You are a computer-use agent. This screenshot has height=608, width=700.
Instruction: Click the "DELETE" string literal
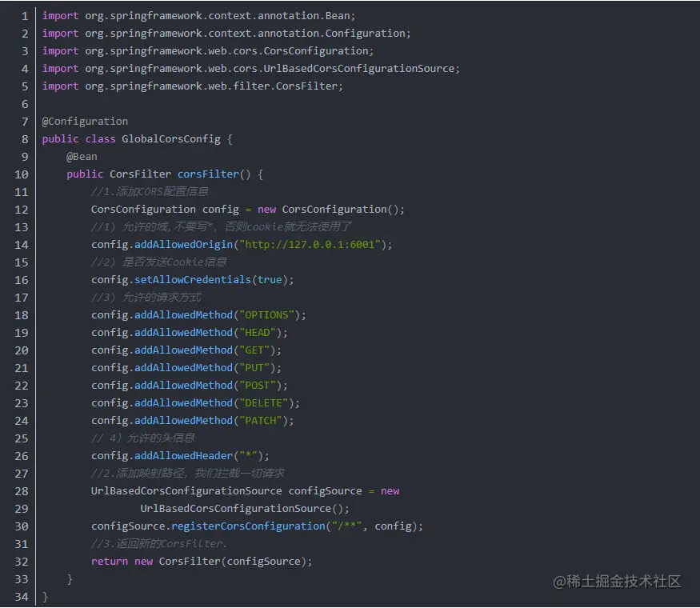263,403
